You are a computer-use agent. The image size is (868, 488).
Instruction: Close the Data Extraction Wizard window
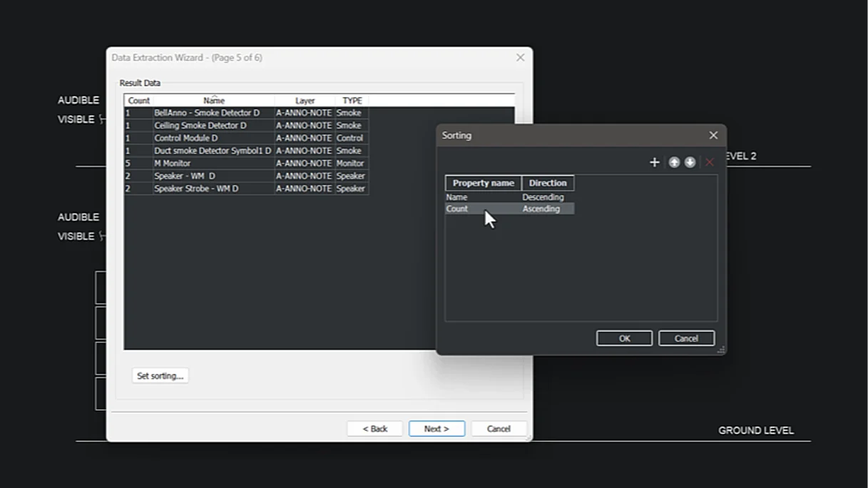point(520,58)
